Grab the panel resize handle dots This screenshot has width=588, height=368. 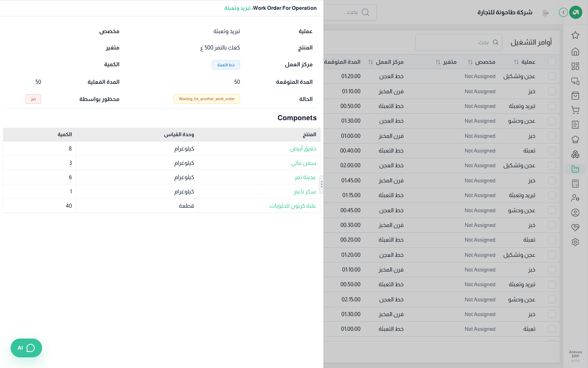pyautogui.click(x=322, y=184)
